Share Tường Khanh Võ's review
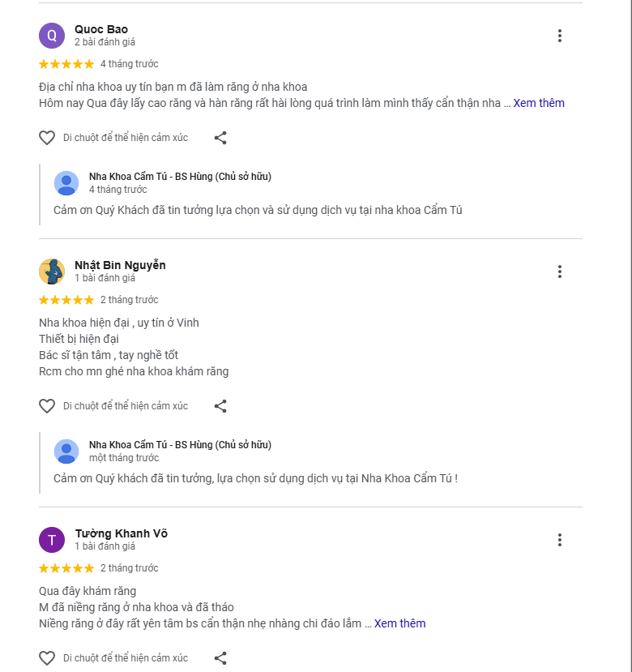This screenshot has width=632, height=672. pos(220,658)
